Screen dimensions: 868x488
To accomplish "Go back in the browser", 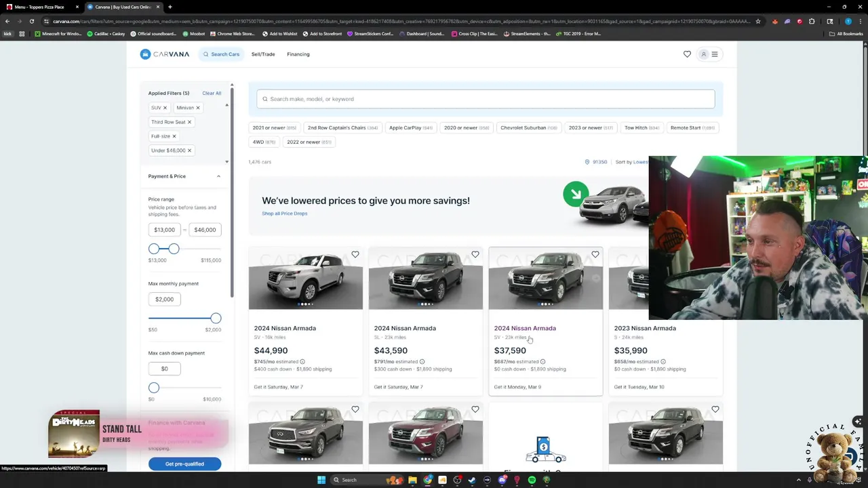I will tap(7, 21).
